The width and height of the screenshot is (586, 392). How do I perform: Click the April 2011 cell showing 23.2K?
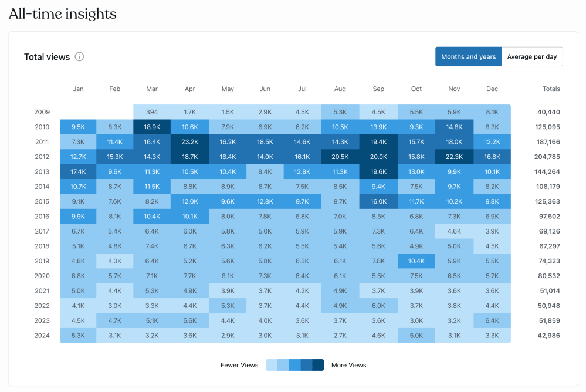point(190,142)
